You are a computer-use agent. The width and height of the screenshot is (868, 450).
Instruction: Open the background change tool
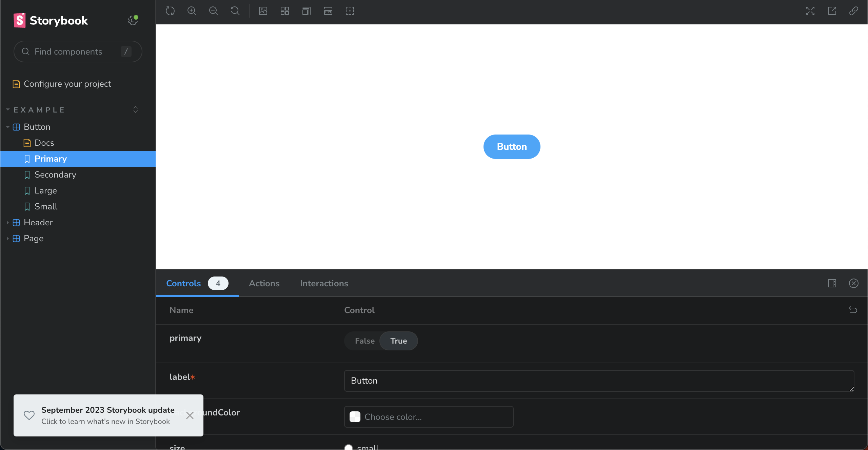pos(263,11)
